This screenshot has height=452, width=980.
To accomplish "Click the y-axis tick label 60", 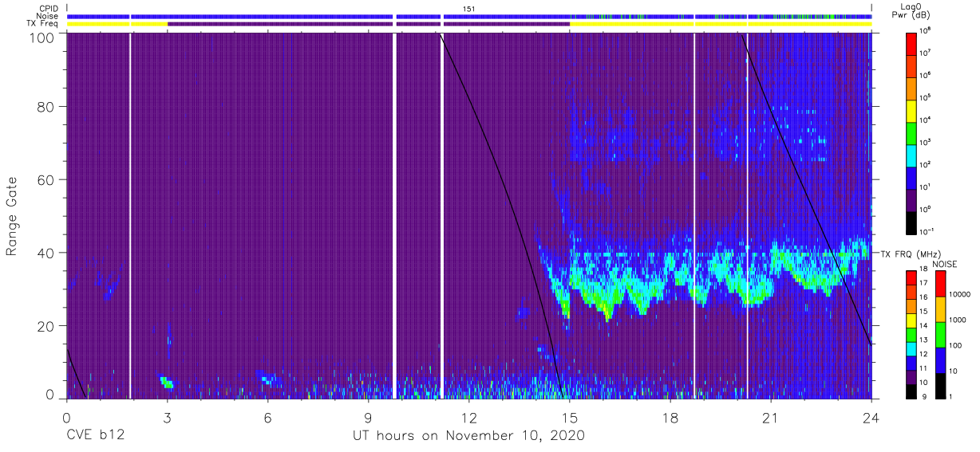I will (x=46, y=181).
